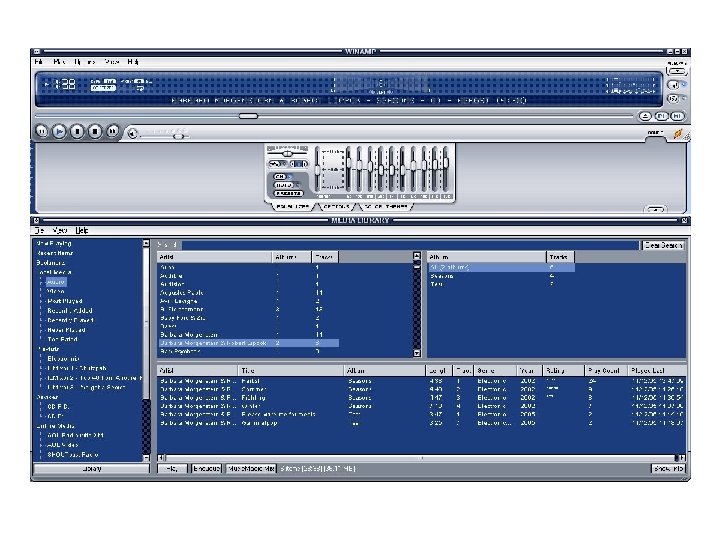The image size is (720, 540).
Task: Click the Eject open-file button
Action: pos(645,116)
